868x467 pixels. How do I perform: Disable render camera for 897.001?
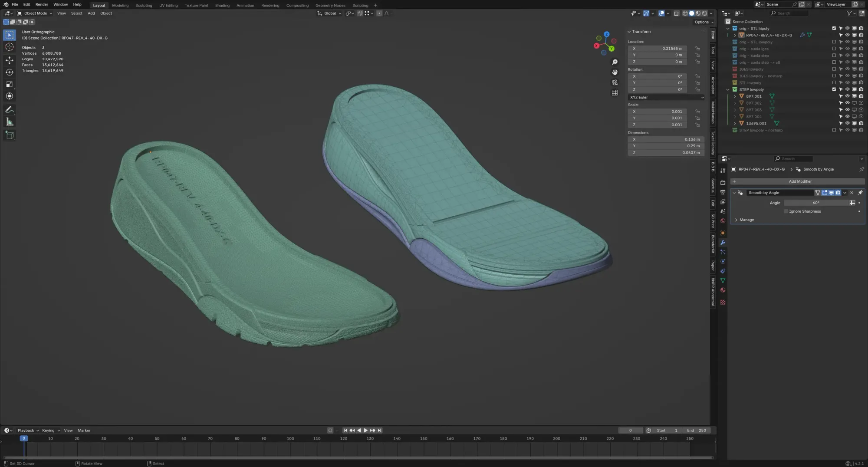point(861,96)
